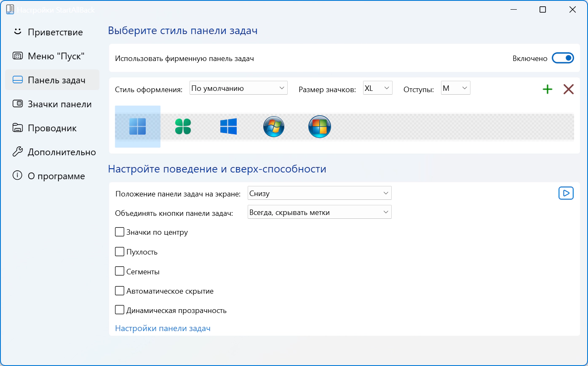Image resolution: width=588 pixels, height=366 pixels.
Task: Select the Windows 7 orb start icon
Action: tap(274, 127)
